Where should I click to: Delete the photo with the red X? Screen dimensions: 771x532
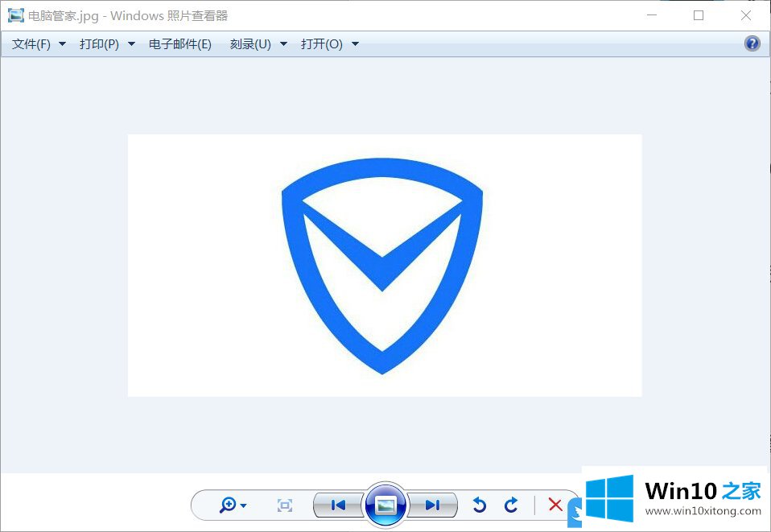[555, 505]
